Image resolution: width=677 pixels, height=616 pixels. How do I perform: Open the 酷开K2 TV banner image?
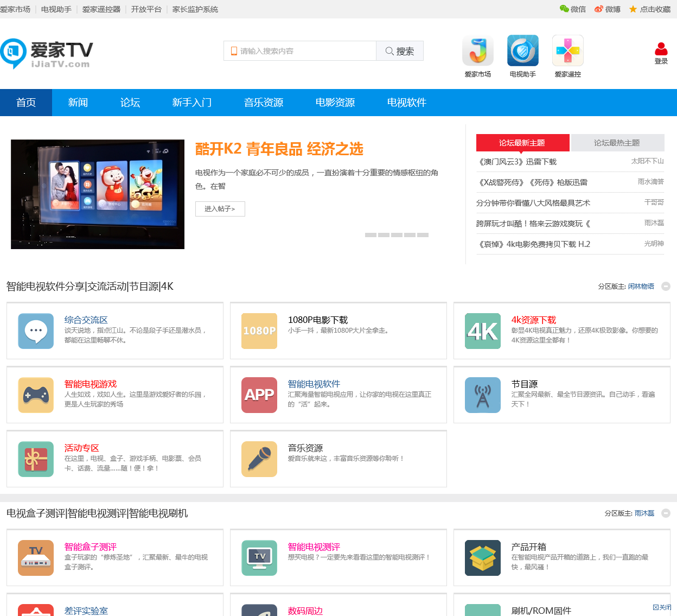[x=98, y=194]
